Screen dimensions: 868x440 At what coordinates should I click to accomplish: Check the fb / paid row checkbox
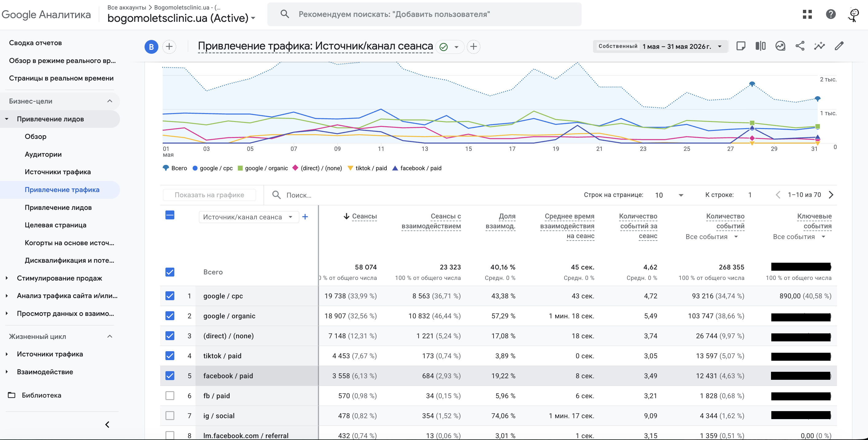tap(170, 395)
